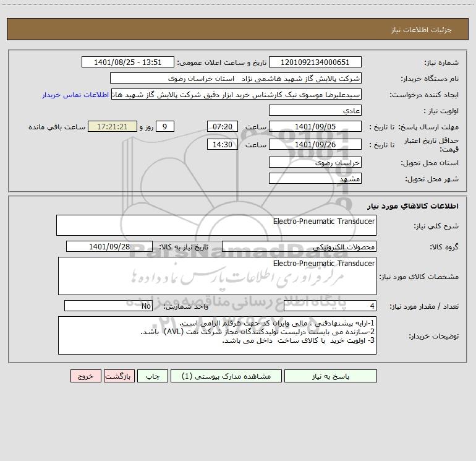
Task: Click the حداقل تاریخ اعتبار قیمت label
Action: tap(431, 145)
